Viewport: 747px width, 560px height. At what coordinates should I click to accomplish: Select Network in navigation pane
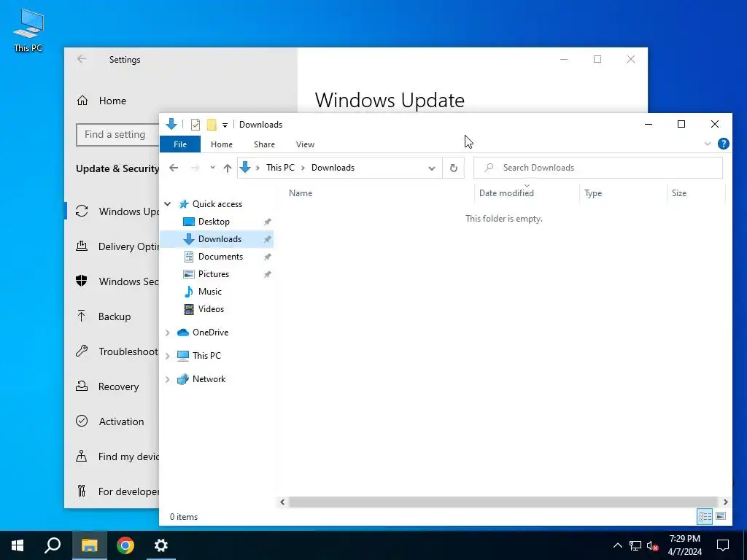click(209, 379)
